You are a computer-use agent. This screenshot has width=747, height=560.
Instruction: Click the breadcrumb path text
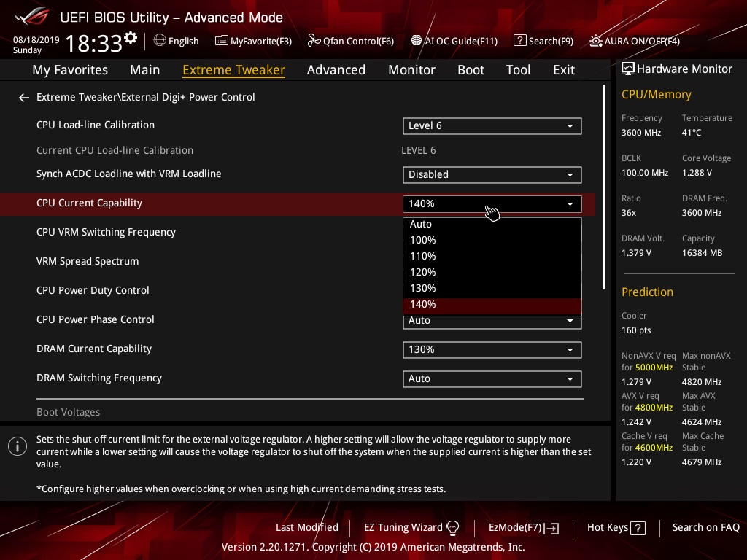tap(146, 97)
